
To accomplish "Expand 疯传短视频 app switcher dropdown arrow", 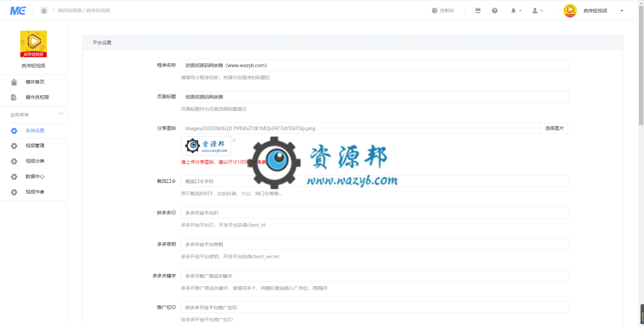I will [622, 11].
